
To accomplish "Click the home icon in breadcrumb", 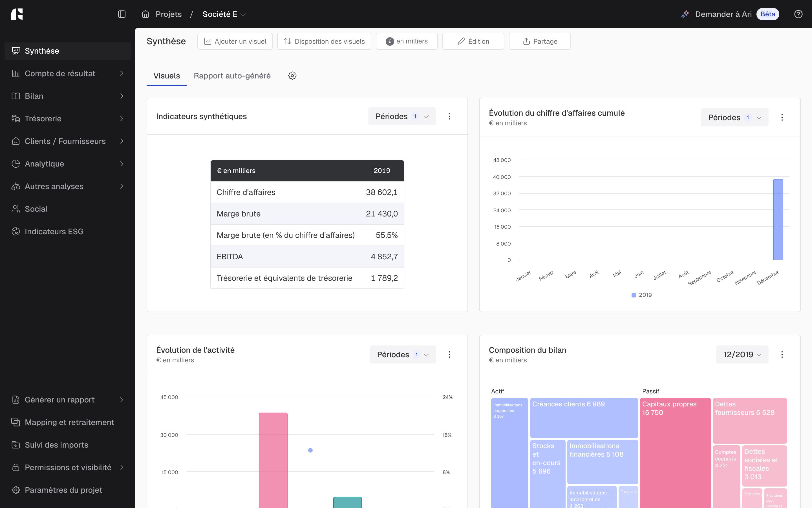I will [145, 14].
